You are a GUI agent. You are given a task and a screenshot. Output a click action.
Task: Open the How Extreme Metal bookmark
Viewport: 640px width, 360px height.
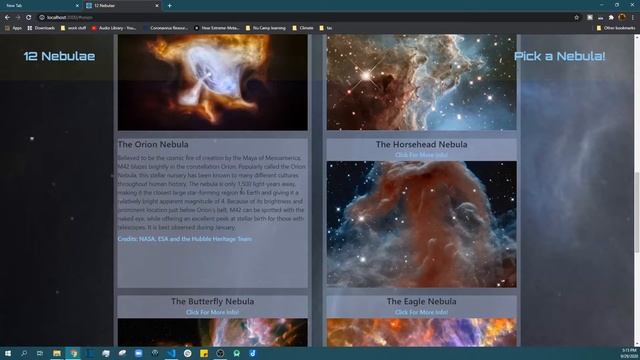[217, 28]
